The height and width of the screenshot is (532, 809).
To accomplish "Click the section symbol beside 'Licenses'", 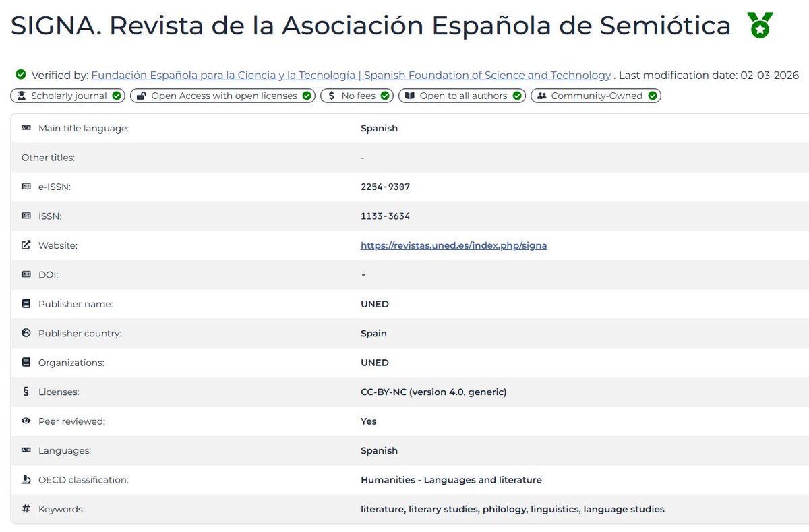I will coord(26,392).
